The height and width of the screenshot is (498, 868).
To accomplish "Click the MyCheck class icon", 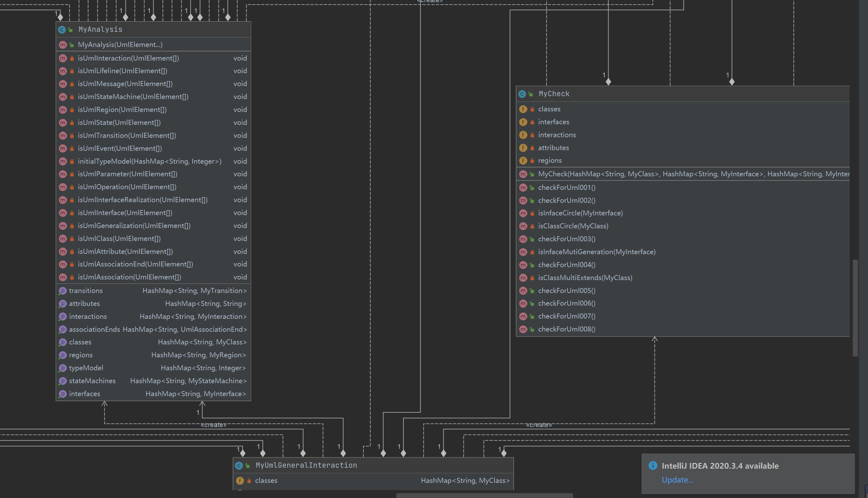I will pos(522,94).
